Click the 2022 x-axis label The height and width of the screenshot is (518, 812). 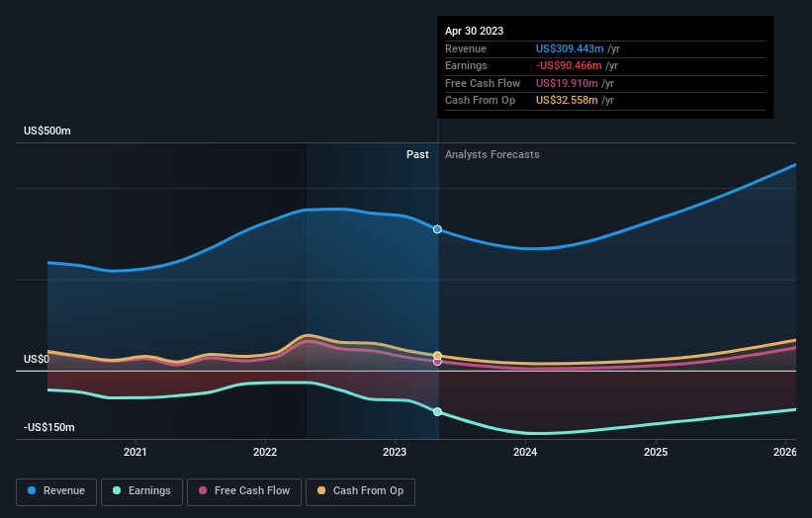[x=265, y=453]
